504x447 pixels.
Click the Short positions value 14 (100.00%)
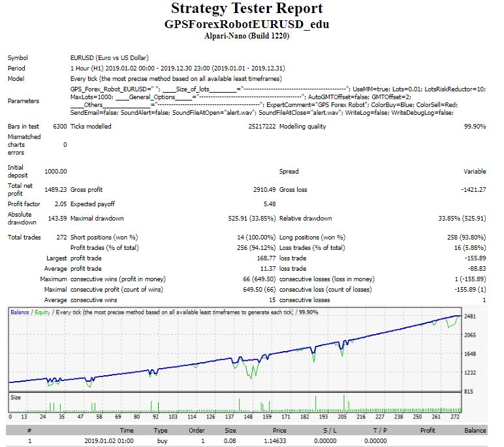pyautogui.click(x=256, y=238)
